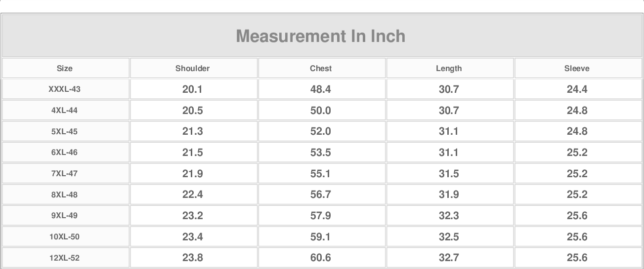
Task: Select the Size column header
Action: tap(65, 69)
